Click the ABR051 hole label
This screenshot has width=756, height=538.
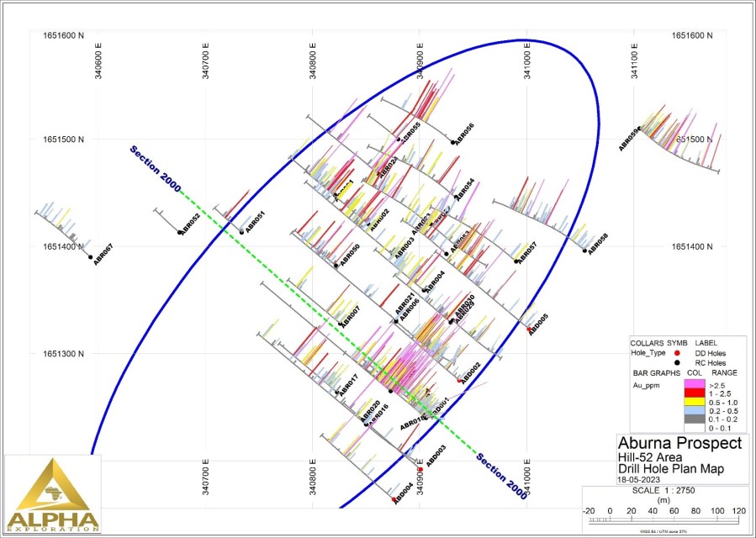coord(255,222)
